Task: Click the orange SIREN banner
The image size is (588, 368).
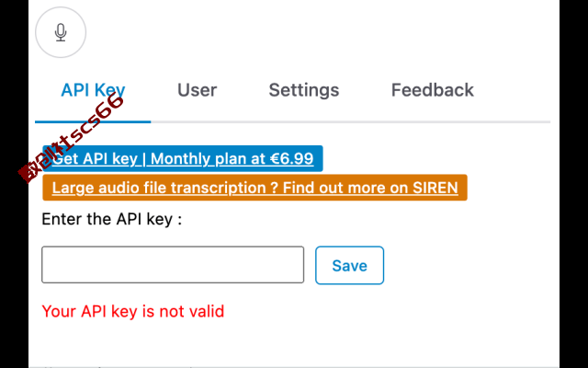Action: click(254, 188)
